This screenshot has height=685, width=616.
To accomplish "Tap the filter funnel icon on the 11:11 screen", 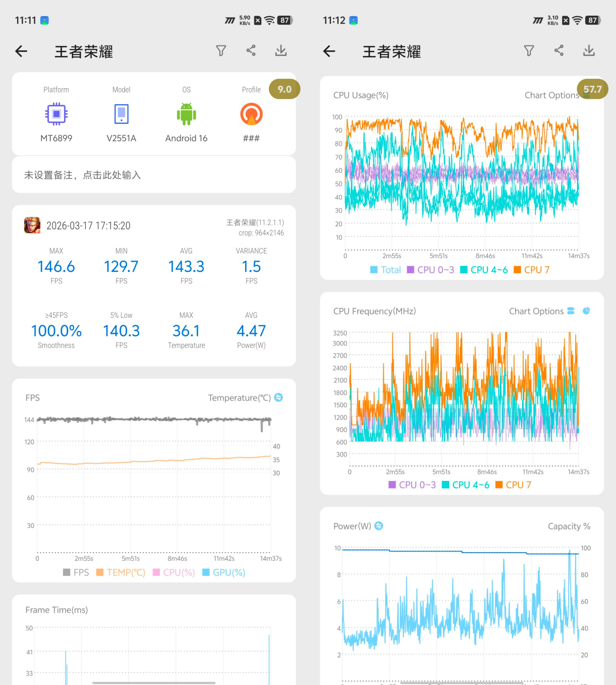I will click(221, 51).
